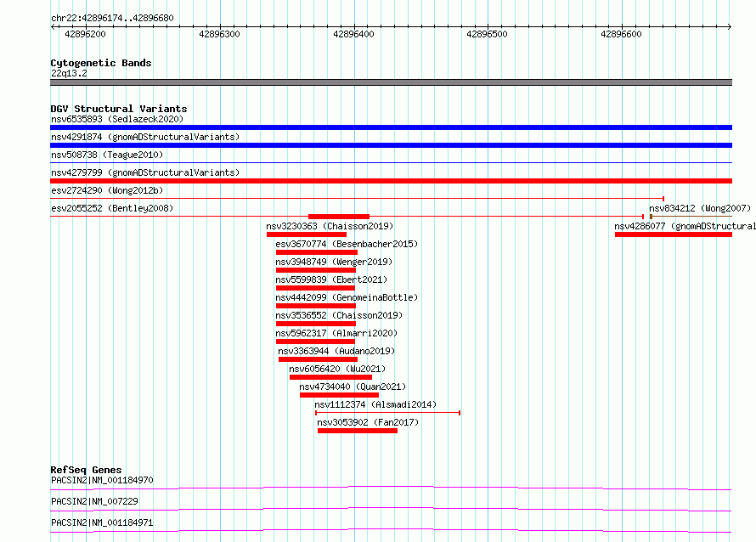Click the nsv6535893 (Sedlazeck2020) variant label
This screenshot has height=542, width=756.
pos(117,119)
